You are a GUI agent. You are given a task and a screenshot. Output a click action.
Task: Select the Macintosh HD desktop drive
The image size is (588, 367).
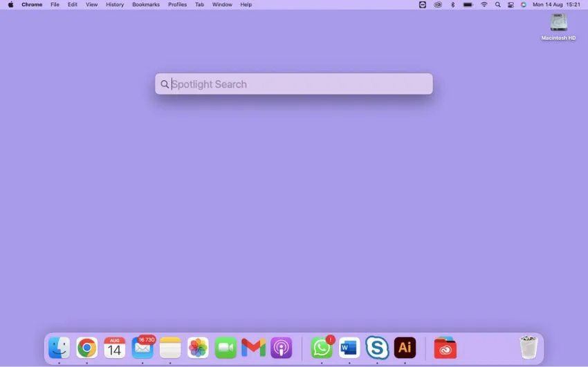point(558,27)
